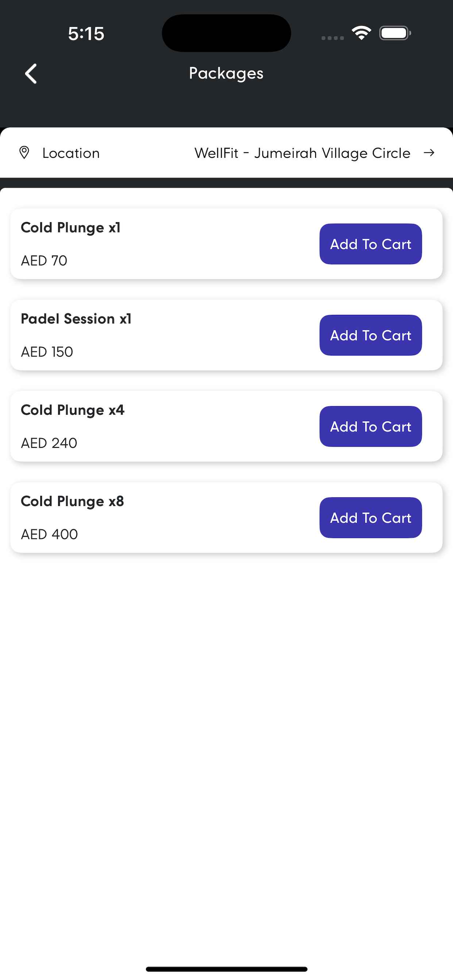Open the Cold Plunge x4 package card
Image resolution: width=453 pixels, height=980 pixels.
[x=226, y=427]
